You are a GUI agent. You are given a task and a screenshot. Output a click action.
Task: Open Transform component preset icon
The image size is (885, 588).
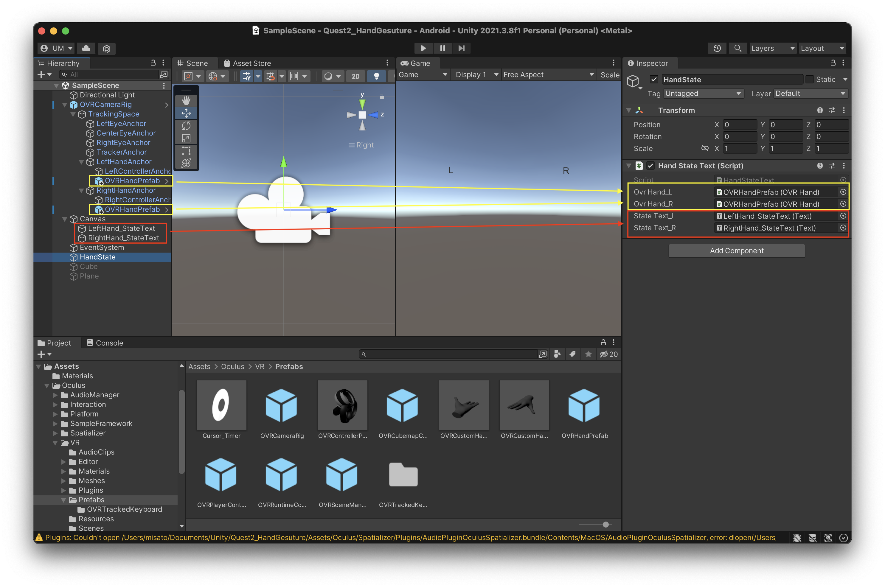tap(832, 110)
